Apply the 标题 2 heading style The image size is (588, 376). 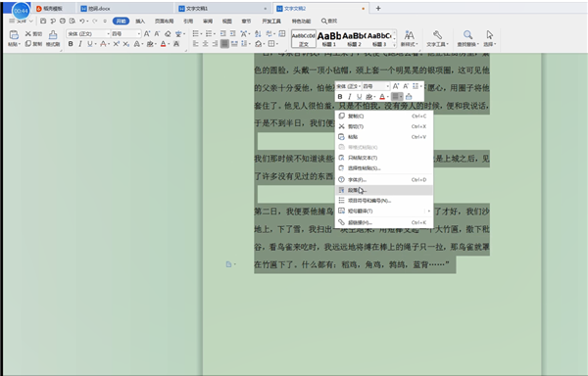(x=354, y=38)
